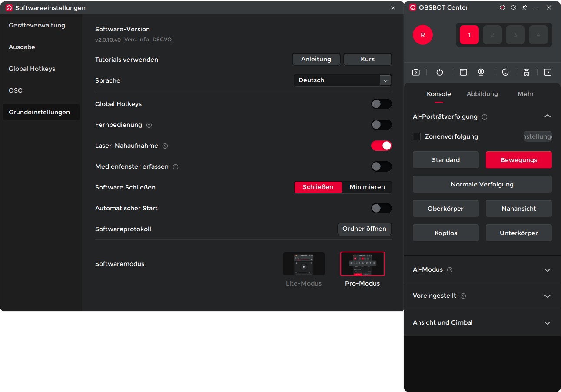
Task: Open the Sprache dropdown showing Deutsch
Action: (x=342, y=80)
